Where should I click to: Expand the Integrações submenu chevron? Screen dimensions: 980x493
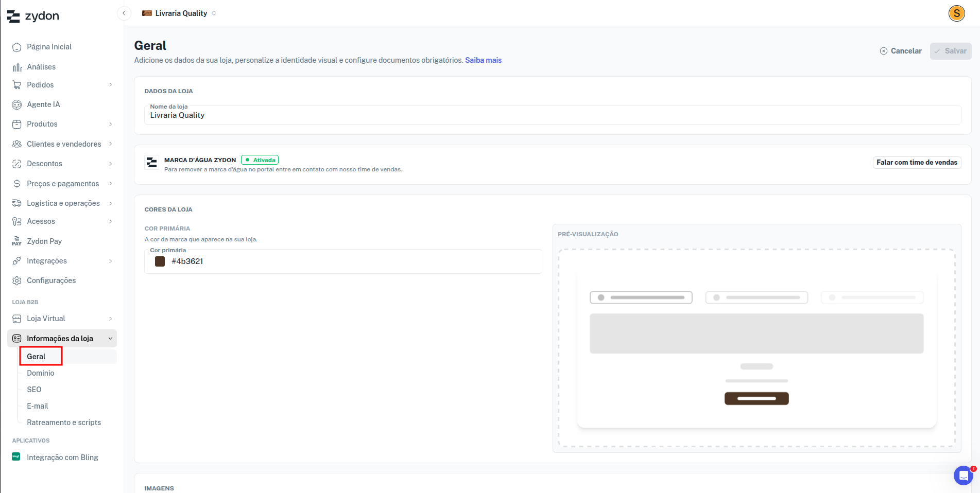click(110, 261)
